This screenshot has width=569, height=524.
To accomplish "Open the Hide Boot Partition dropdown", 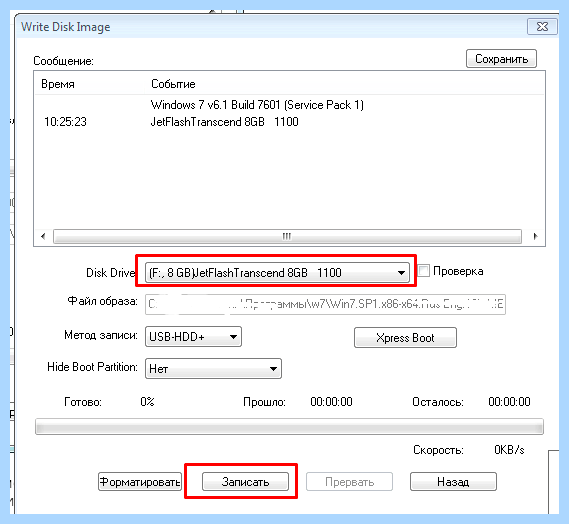I will [213, 369].
